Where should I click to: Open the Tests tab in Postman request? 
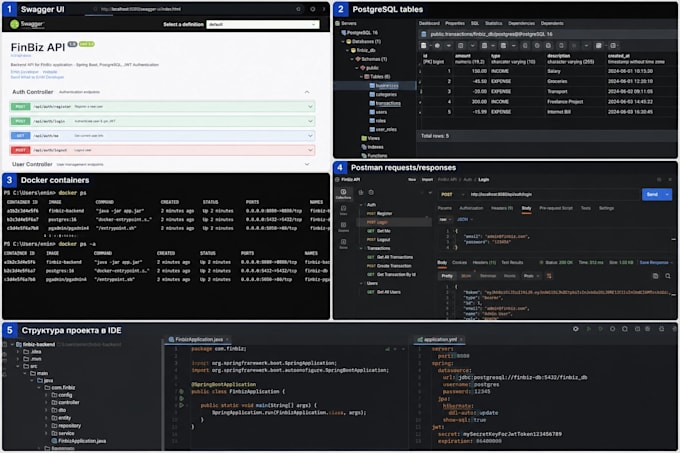pos(585,209)
